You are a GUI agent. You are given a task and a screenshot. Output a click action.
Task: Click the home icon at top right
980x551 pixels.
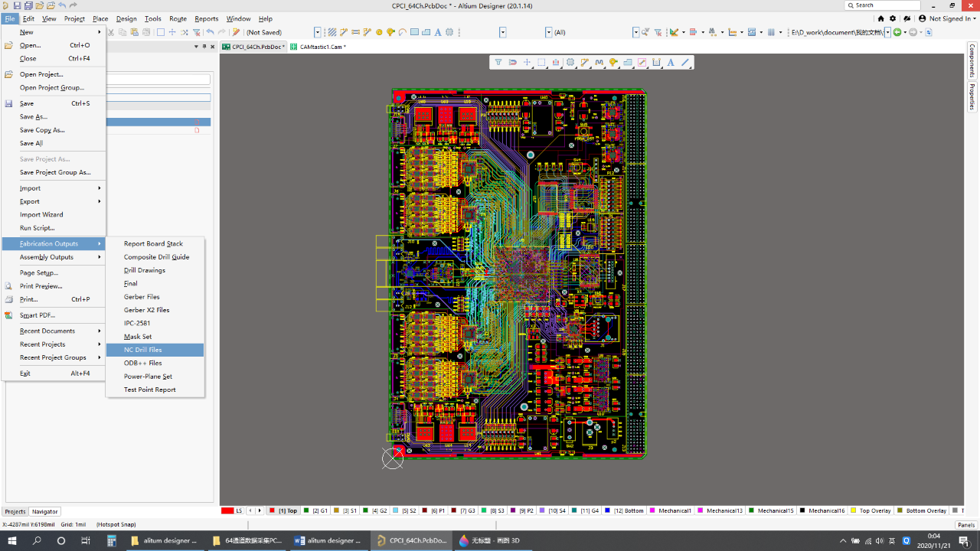click(x=880, y=18)
